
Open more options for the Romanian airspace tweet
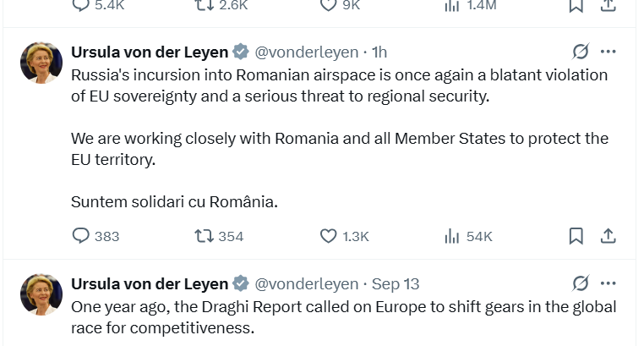click(609, 52)
